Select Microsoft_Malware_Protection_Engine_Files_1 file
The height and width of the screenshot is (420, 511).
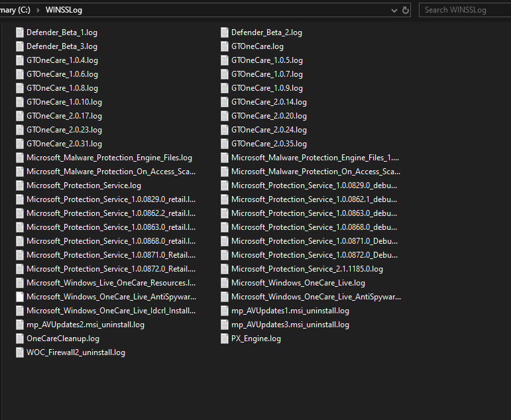coord(310,158)
